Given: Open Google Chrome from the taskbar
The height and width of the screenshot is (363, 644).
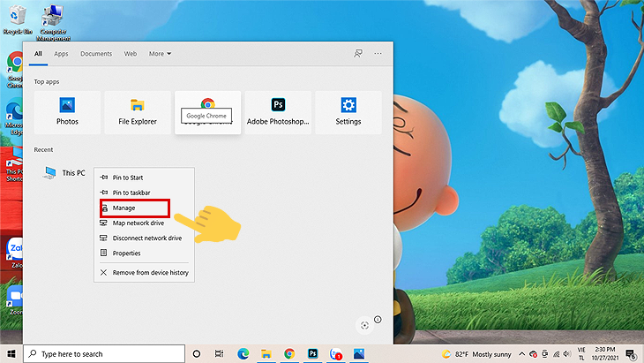Looking at the screenshot, I should [289, 354].
